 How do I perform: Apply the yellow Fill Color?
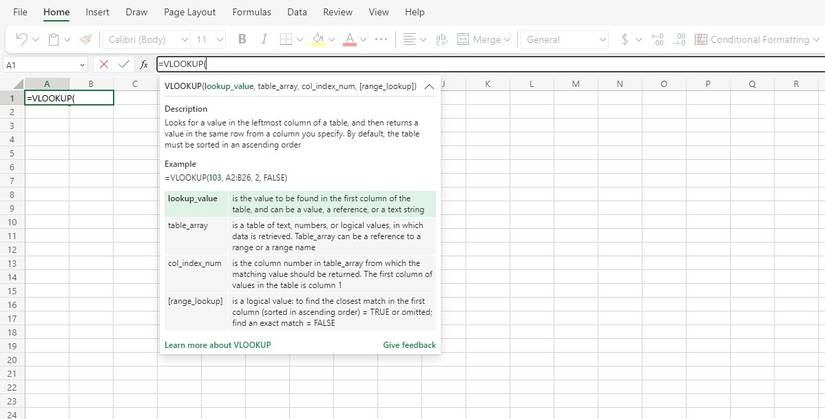(318, 39)
